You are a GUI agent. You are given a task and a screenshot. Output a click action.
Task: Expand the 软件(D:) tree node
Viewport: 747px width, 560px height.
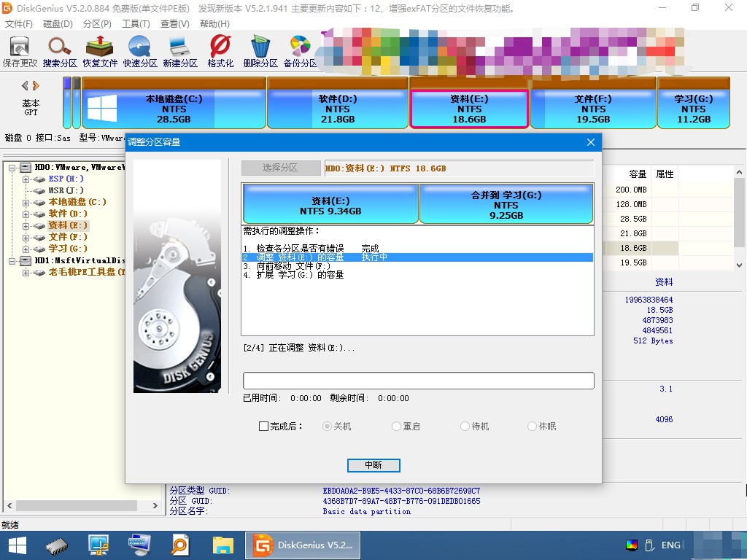[x=26, y=214]
